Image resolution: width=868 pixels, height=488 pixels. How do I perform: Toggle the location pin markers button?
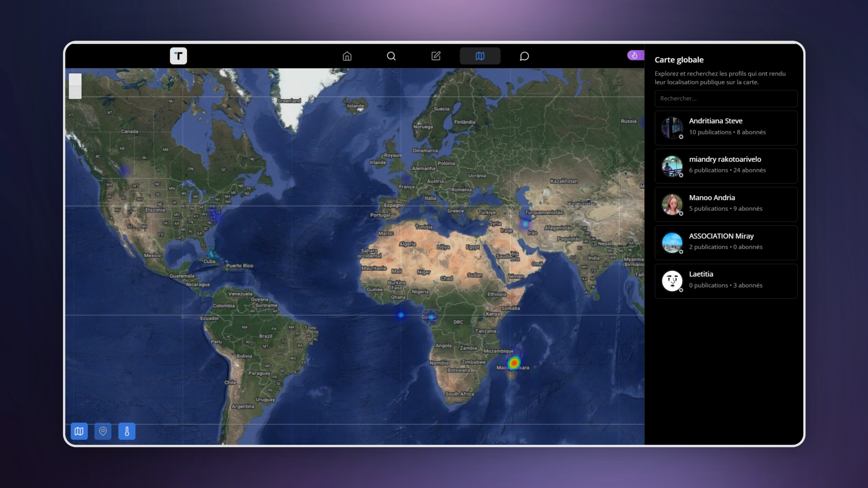pos(103,431)
